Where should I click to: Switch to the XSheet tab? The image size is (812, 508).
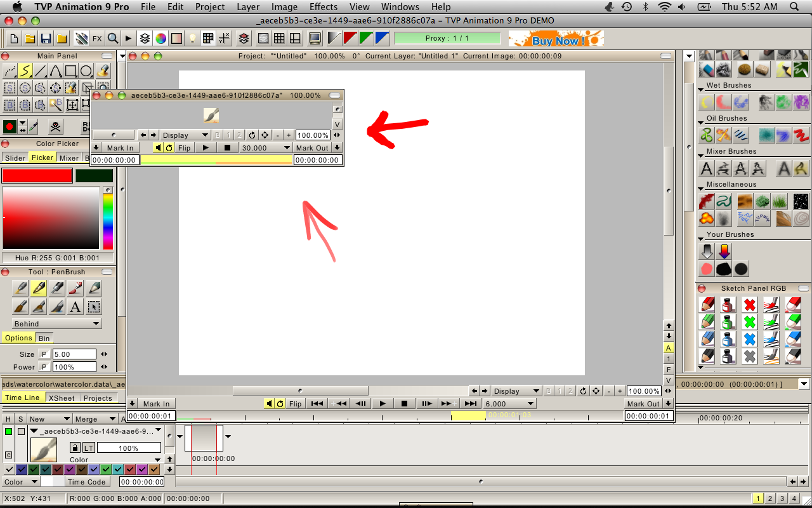click(x=62, y=398)
